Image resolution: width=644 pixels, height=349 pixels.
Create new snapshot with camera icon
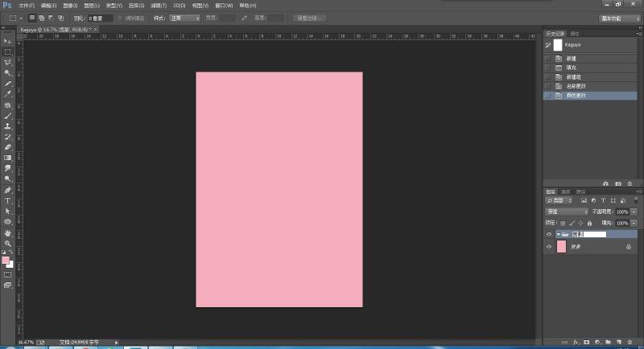[x=618, y=183]
